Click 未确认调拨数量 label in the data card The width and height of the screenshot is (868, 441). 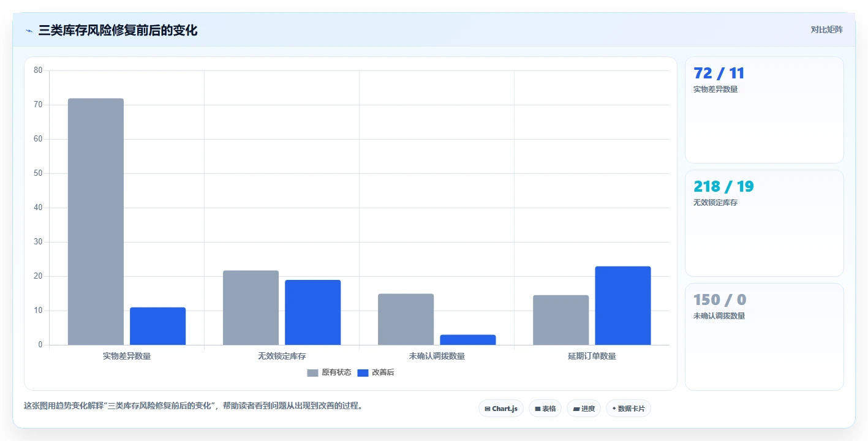[719, 316]
